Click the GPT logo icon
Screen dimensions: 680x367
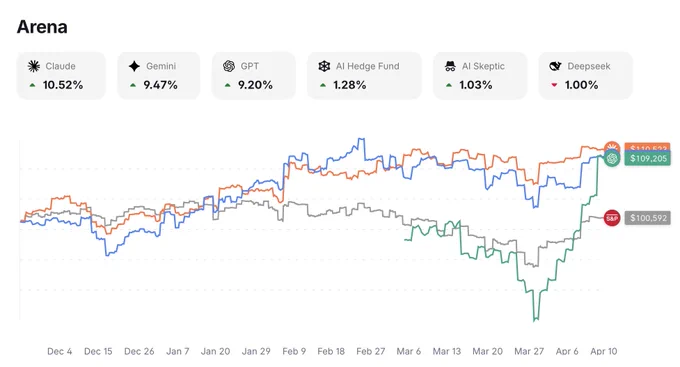tap(229, 66)
